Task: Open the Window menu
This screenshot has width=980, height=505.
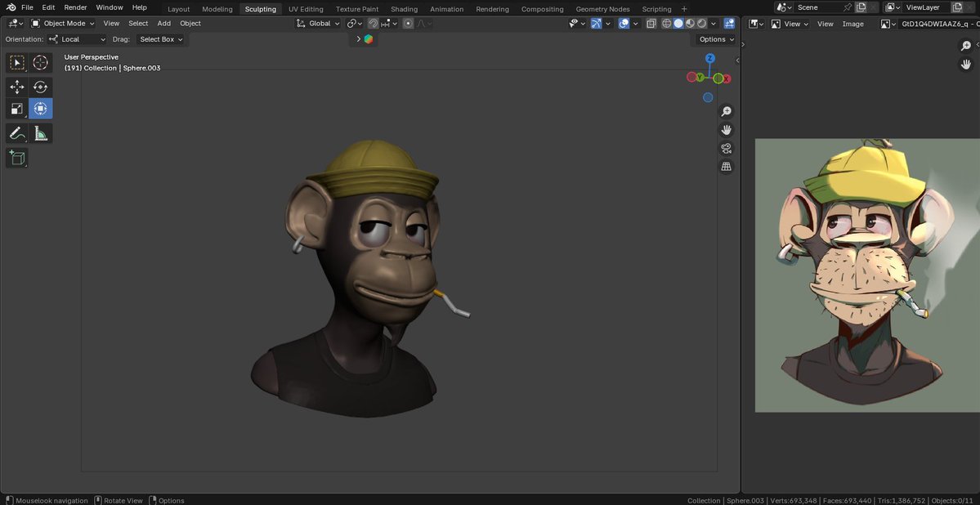Action: click(x=110, y=7)
